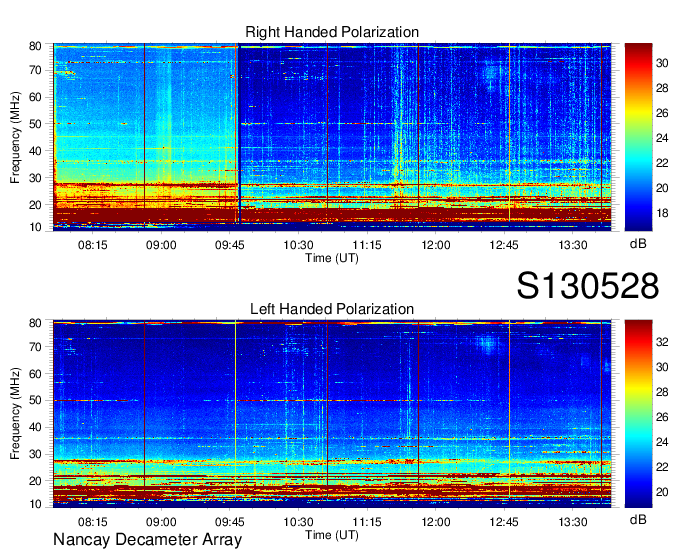Image resolution: width=680 pixels, height=552 pixels.
Task: Click the 80 frequency tick on the top plot
Action: 35,46
